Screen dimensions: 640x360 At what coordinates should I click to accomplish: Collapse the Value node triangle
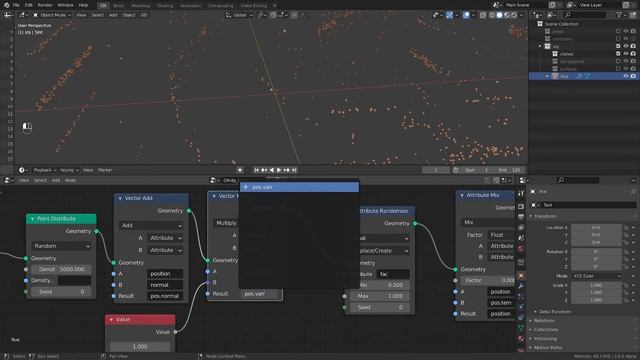[x=111, y=320]
